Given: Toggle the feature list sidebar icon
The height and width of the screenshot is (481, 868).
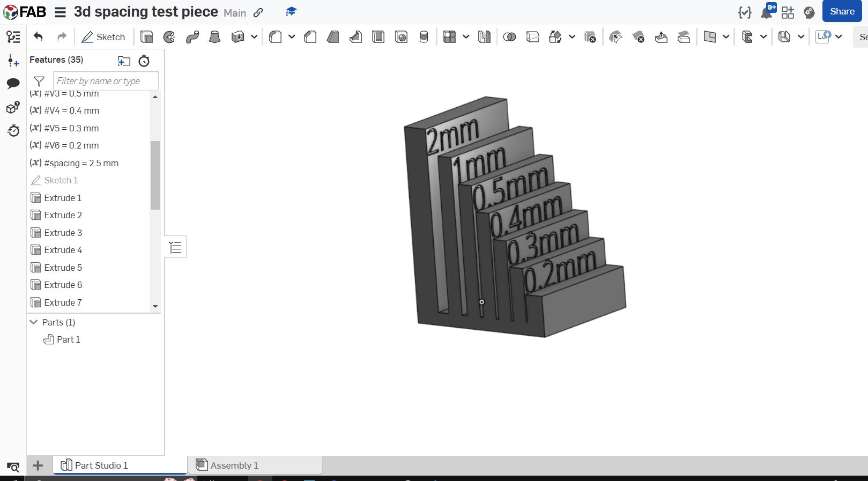Looking at the screenshot, I should click(13, 36).
